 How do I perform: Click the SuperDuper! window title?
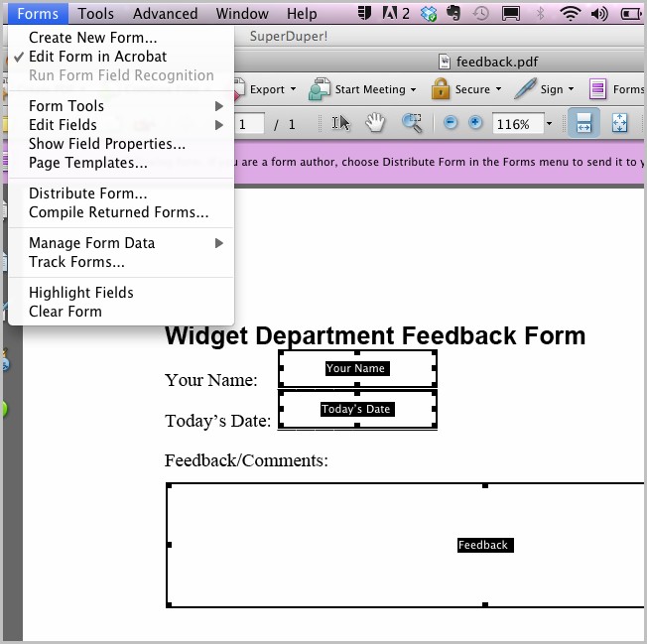click(x=289, y=37)
